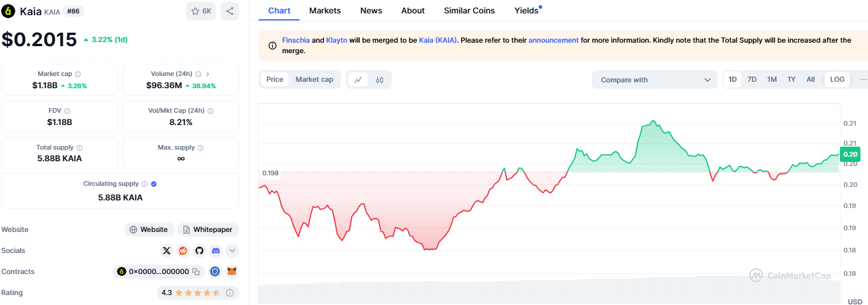
Task: Open the Compare with dropdown
Action: (655, 80)
